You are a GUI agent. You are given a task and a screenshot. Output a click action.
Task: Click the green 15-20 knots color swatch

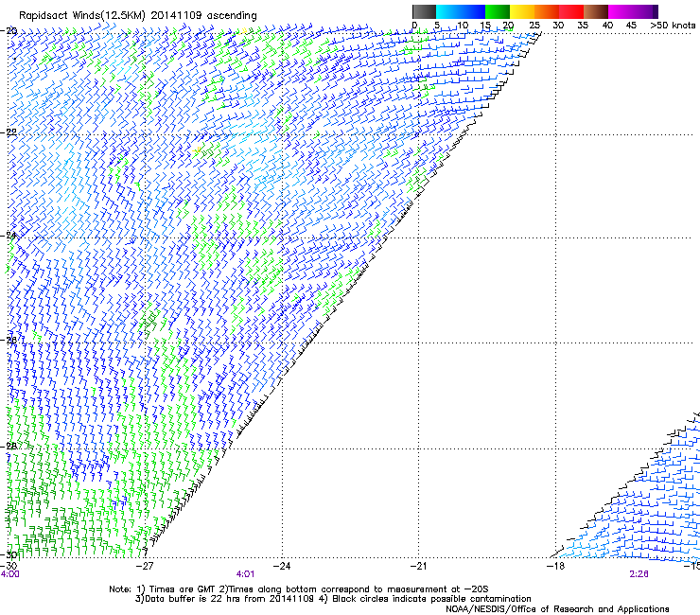(498, 11)
